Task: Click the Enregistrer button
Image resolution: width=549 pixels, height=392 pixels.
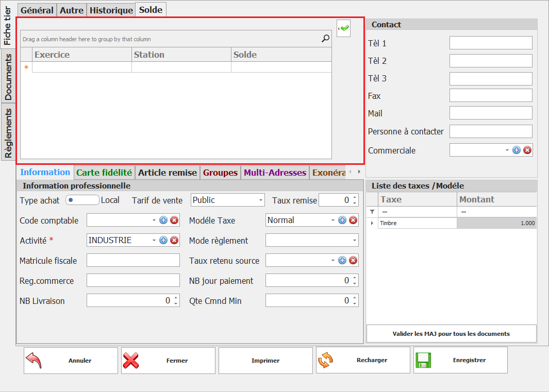Action: (x=460, y=360)
